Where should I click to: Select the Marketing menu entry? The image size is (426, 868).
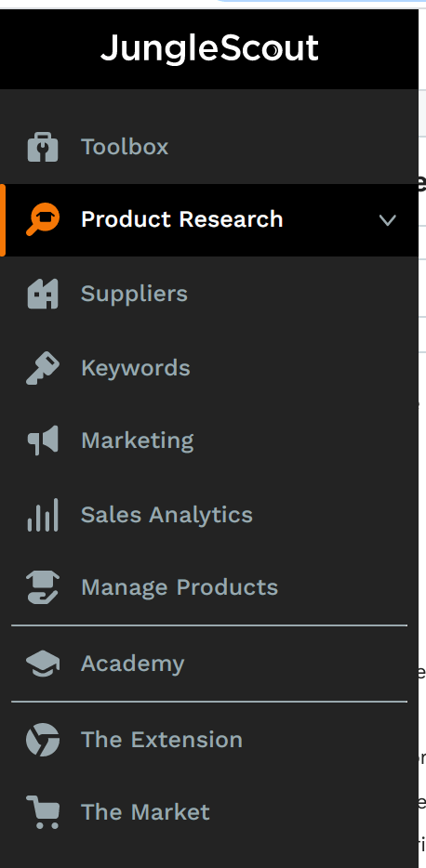(x=209, y=441)
